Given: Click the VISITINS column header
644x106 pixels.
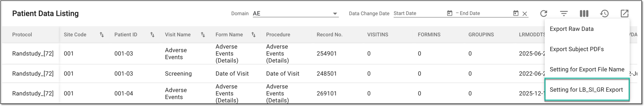Looking at the screenshot, I should pyautogui.click(x=378, y=35).
